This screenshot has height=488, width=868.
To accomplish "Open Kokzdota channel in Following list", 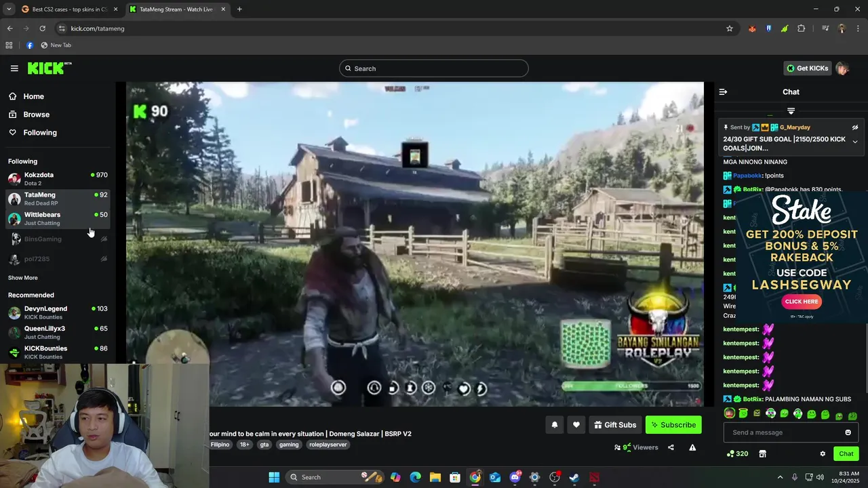I will coord(58,179).
